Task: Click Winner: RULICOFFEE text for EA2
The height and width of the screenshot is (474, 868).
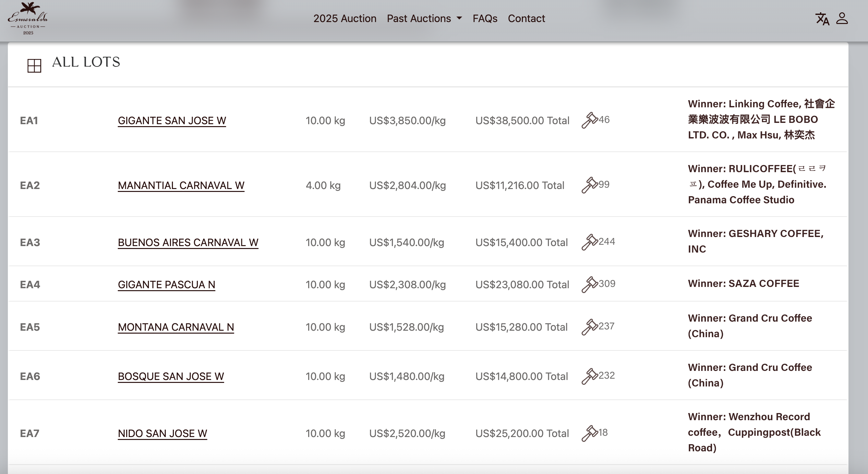Action: point(757,184)
